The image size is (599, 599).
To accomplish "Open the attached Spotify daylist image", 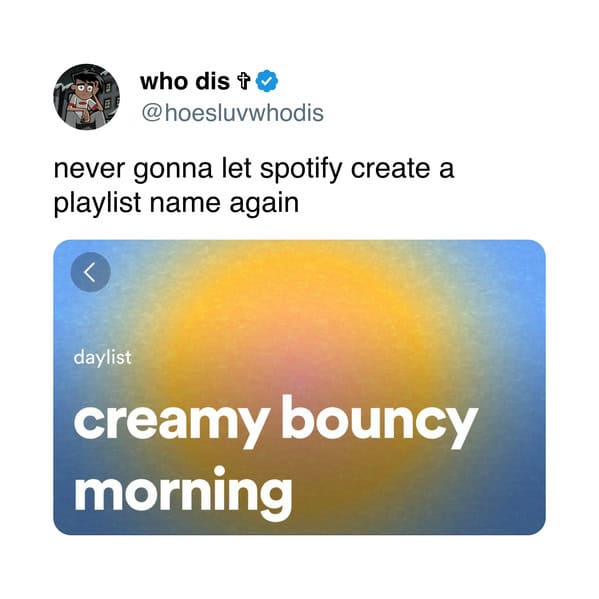I will [300, 387].
